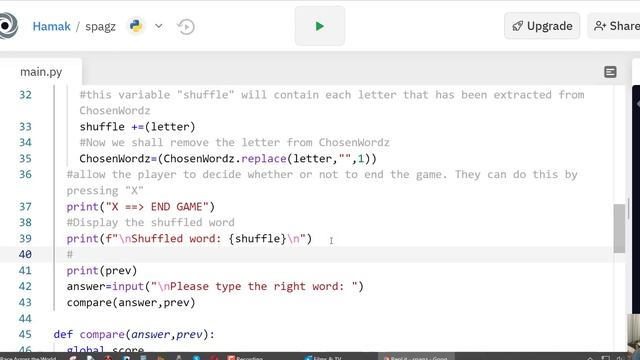
Task: Open the Replit home logo
Action: 8,26
